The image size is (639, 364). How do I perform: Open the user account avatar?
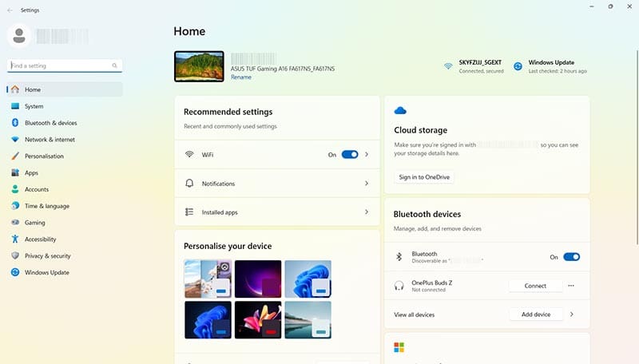click(x=18, y=36)
